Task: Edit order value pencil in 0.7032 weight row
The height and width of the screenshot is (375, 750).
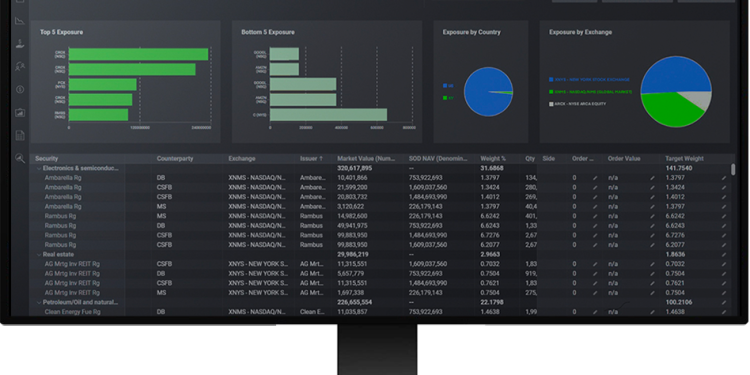Action: pyautogui.click(x=652, y=264)
